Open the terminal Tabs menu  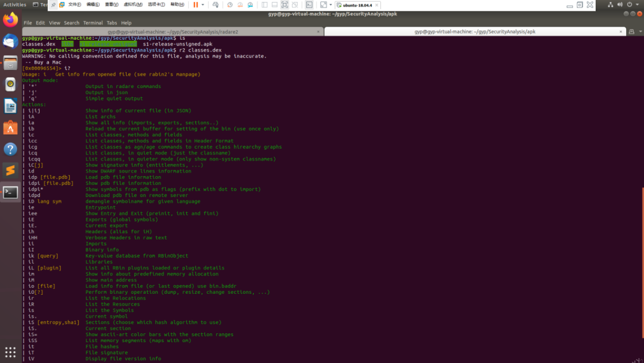[112, 23]
